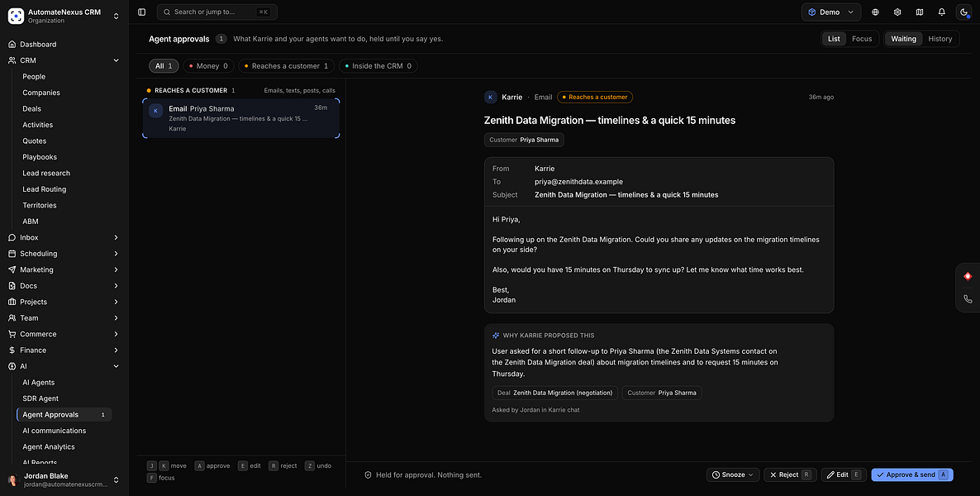
Task: Click Jordan Blake's profile photo
Action: pyautogui.click(x=12, y=480)
